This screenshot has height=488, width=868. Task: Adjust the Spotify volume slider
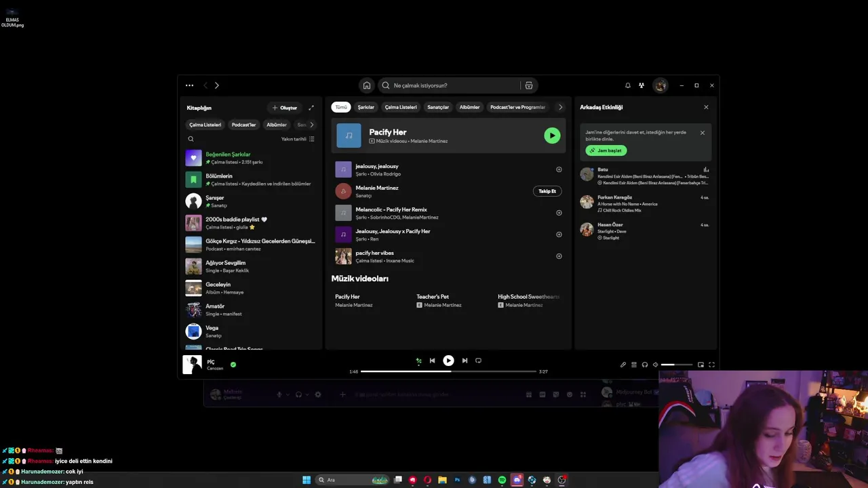click(677, 365)
